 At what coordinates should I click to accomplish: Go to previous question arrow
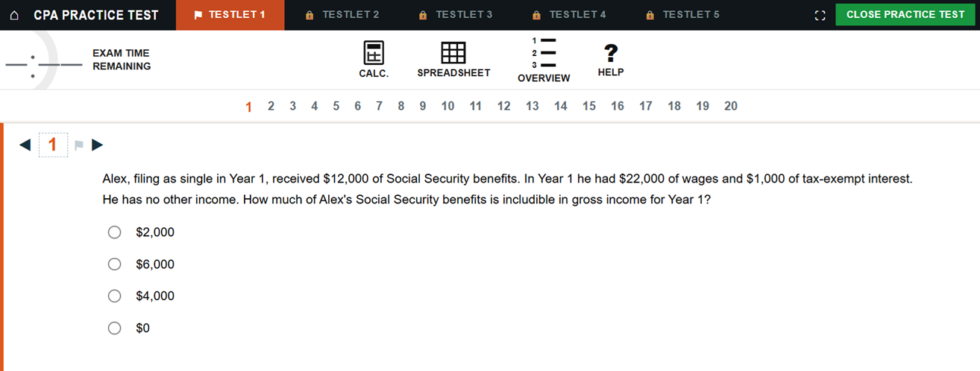coord(25,145)
